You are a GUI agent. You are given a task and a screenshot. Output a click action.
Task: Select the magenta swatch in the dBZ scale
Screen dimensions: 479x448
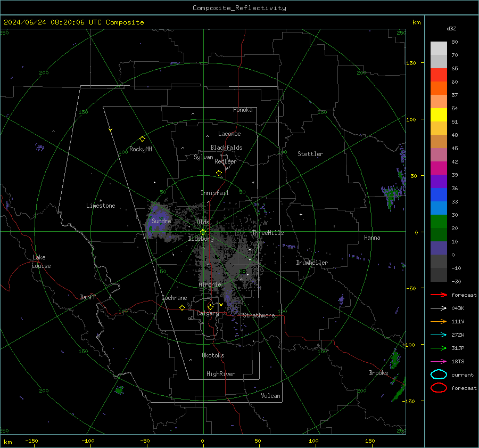(439, 168)
